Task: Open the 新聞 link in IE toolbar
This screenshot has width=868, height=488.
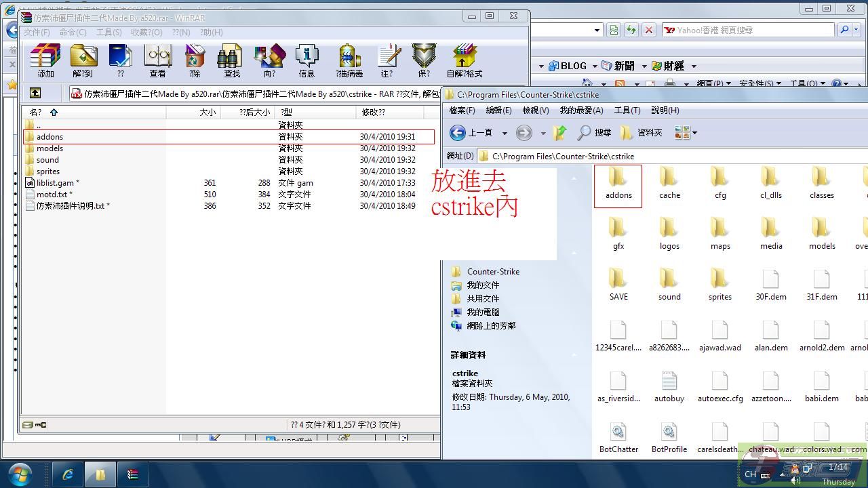Action: tap(618, 66)
